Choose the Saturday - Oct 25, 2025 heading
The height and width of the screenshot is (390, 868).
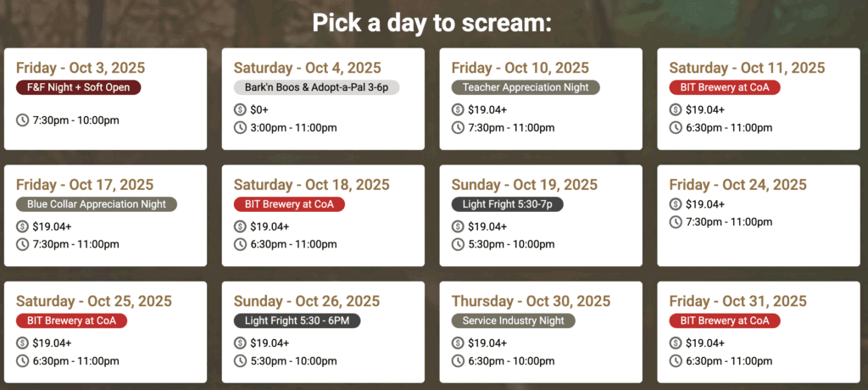click(93, 301)
